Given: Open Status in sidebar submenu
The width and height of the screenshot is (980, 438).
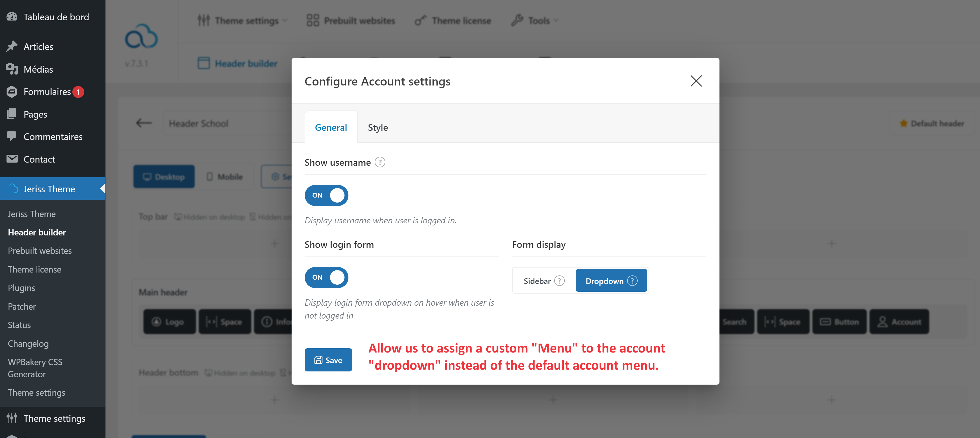Looking at the screenshot, I should pyautogui.click(x=19, y=325).
